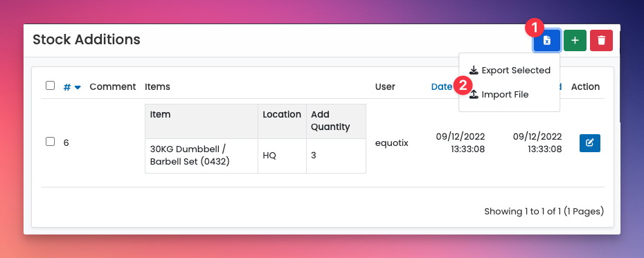
Task: Sort by the Date column header
Action: [x=442, y=87]
